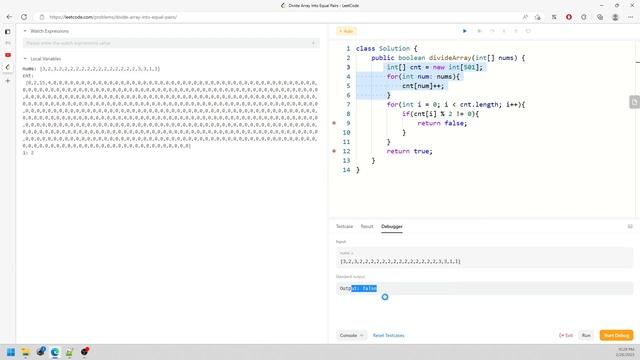Click the 'int[] cnt = new int[501];' line
The image size is (640, 360).
point(435,67)
